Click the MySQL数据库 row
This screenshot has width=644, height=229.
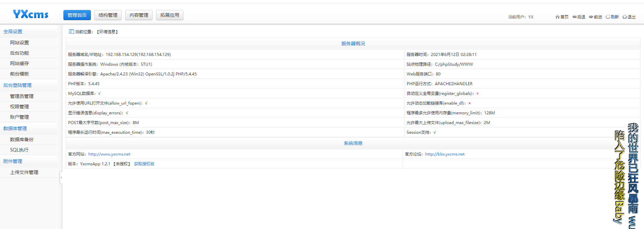[235, 93]
